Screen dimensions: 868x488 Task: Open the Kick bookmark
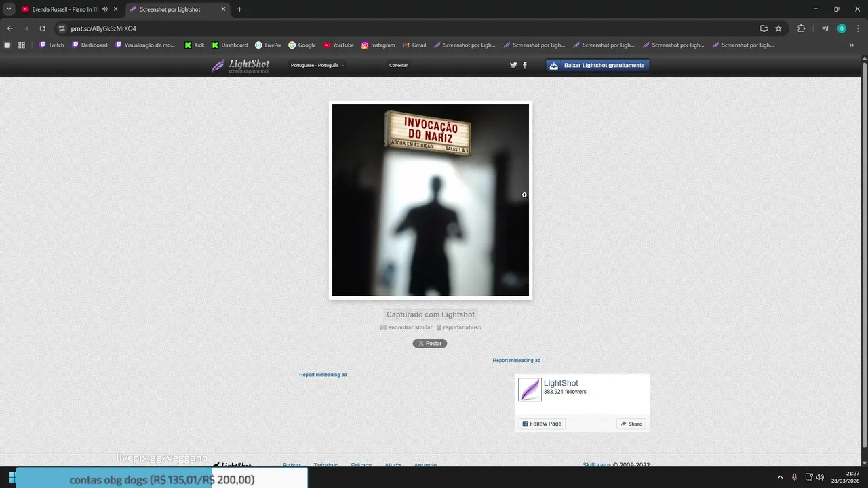[194, 45]
